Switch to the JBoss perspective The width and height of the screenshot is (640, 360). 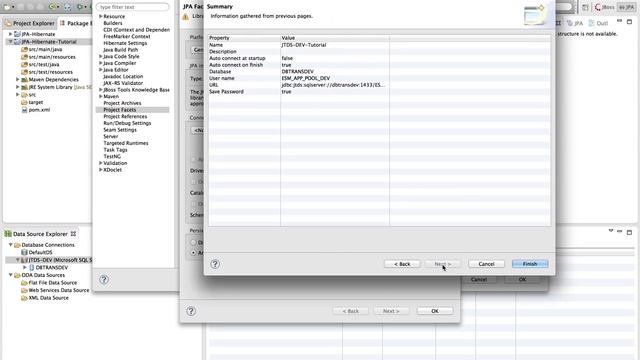(x=604, y=7)
